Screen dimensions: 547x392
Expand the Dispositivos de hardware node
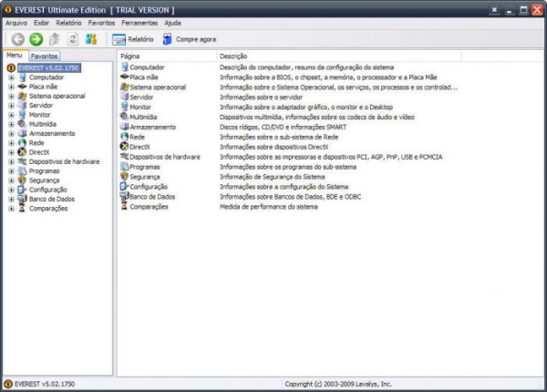[x=11, y=161]
